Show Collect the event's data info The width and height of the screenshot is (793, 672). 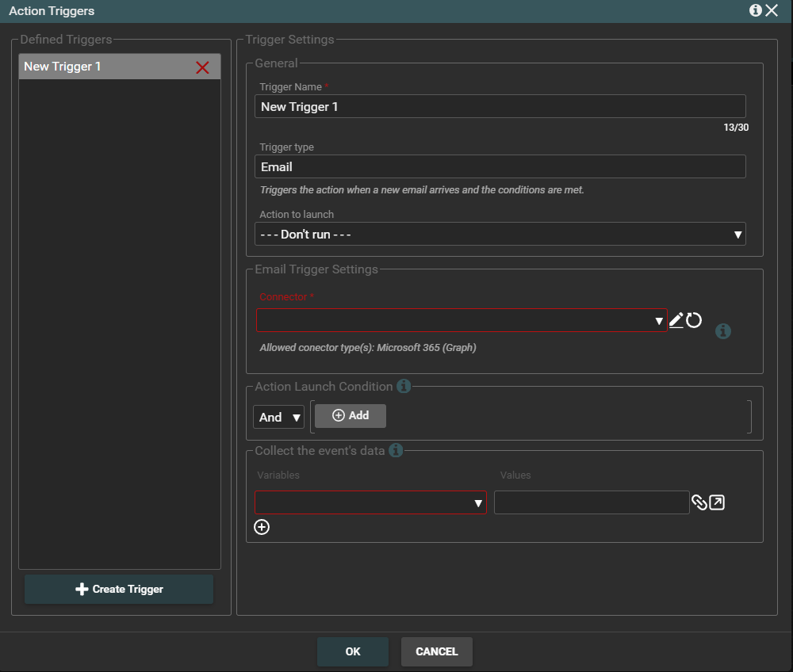396,451
